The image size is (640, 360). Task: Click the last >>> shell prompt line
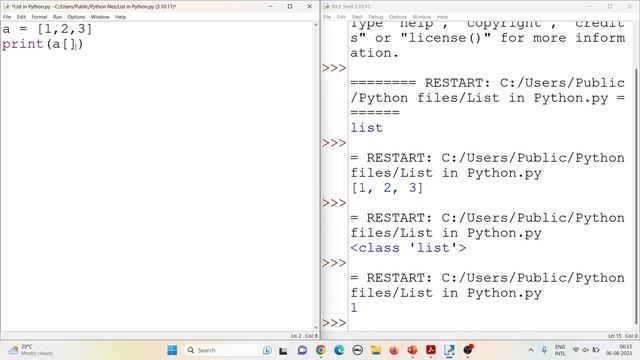click(x=334, y=323)
